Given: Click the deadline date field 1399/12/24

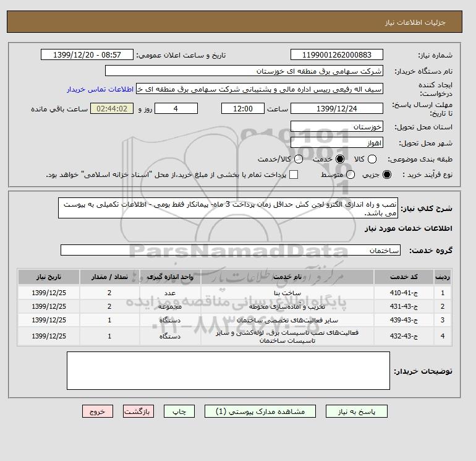Looking at the screenshot, I should click(x=337, y=108).
